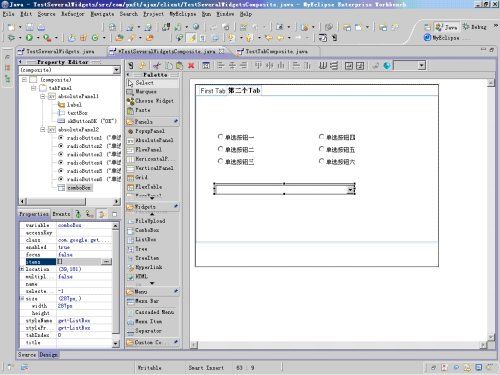Click the Save icon in main toolbar
Screen dimensions: 500x375
click(x=30, y=27)
